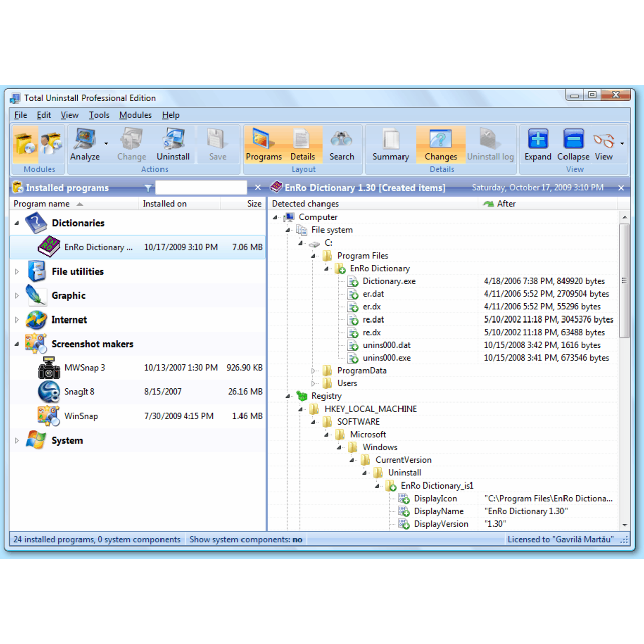The height and width of the screenshot is (644, 644).
Task: Open the Tools menu
Action: (99, 115)
